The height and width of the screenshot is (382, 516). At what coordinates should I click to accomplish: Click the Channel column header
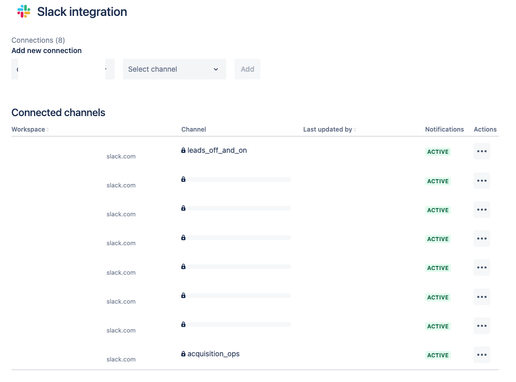pyautogui.click(x=194, y=129)
